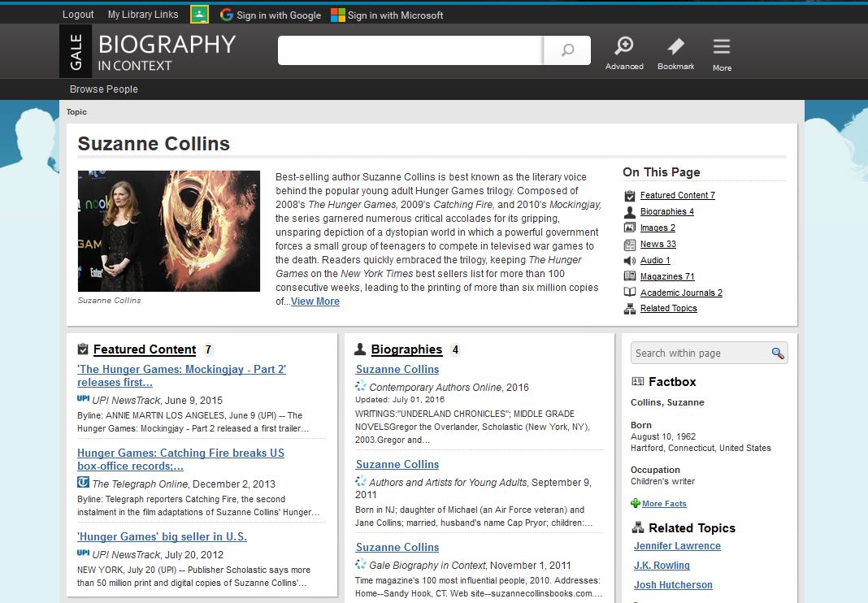Viewport: 868px width, 603px height.
Task: Click the Google Classroom icon
Action: 199,15
